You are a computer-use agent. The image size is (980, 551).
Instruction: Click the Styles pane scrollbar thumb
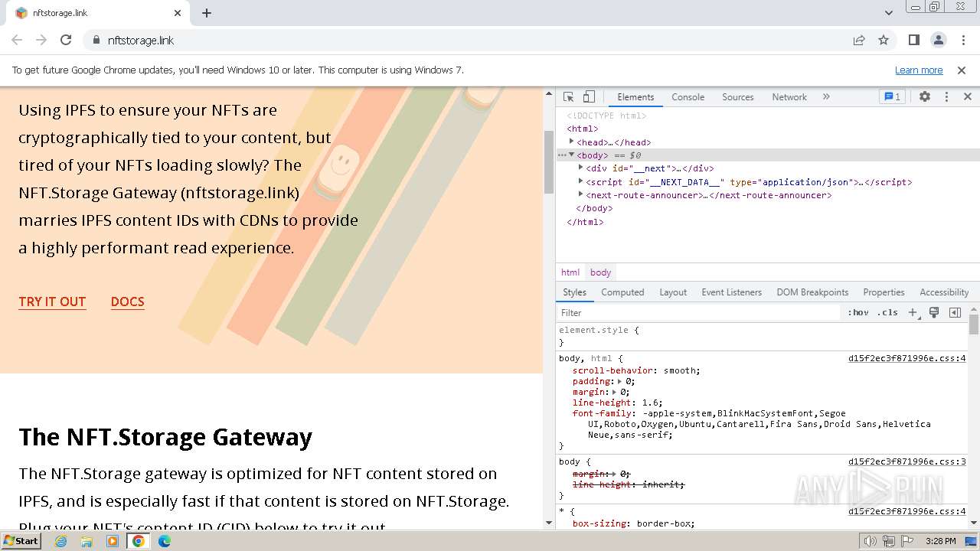point(974,324)
